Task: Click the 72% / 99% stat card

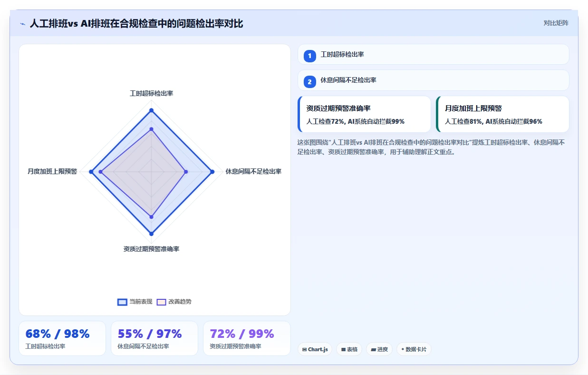Action: [247, 338]
